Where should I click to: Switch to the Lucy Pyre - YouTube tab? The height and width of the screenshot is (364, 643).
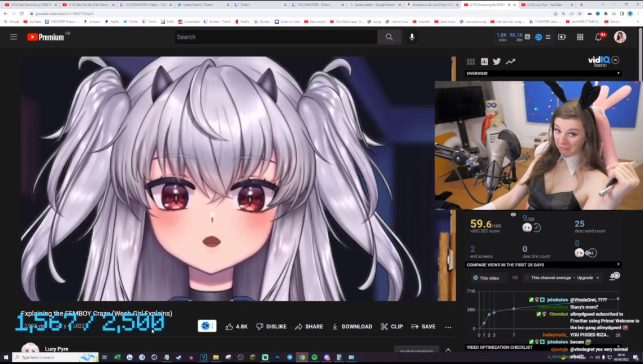coord(547,5)
